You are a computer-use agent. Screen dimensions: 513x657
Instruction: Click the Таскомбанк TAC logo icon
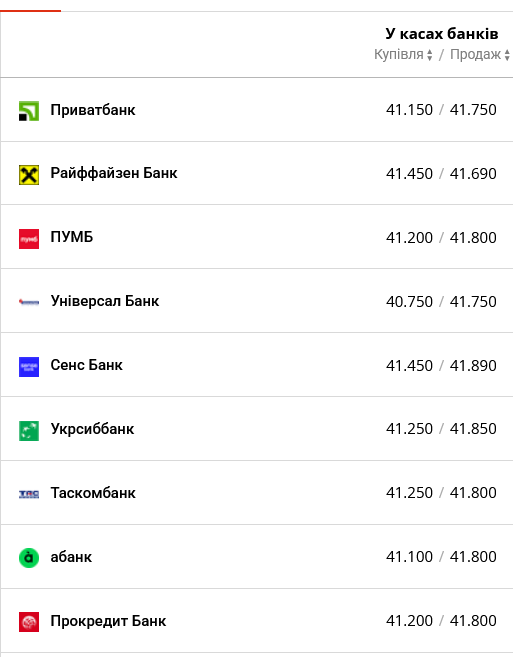point(29,494)
